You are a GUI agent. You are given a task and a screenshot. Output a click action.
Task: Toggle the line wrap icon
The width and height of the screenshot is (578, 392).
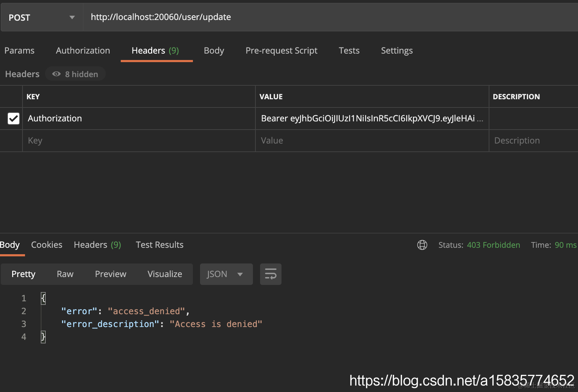pos(271,274)
